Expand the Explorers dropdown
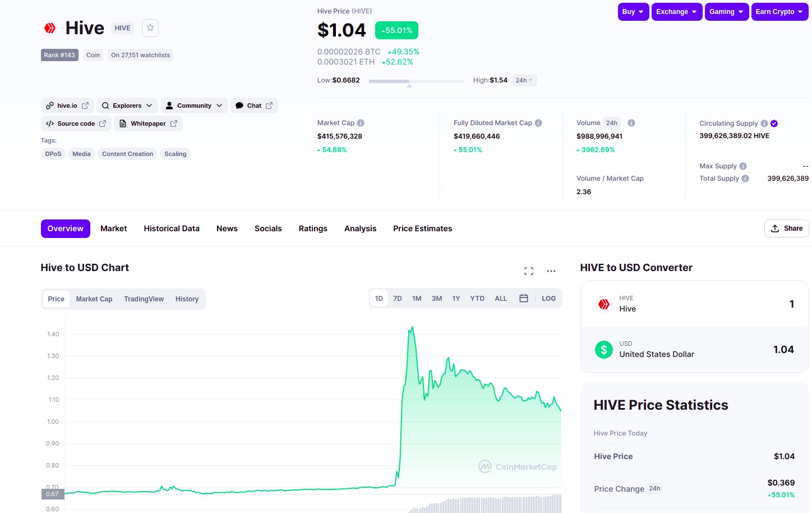 [127, 106]
